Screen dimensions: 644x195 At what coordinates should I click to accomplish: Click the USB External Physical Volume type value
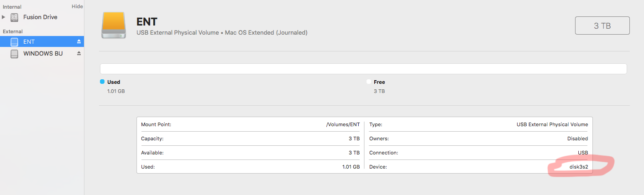(x=552, y=124)
